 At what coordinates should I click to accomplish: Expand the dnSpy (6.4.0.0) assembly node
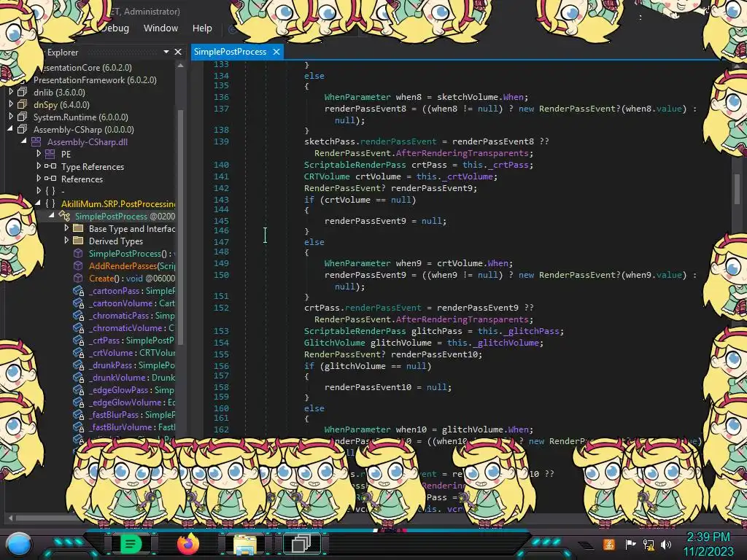[x=11, y=104]
